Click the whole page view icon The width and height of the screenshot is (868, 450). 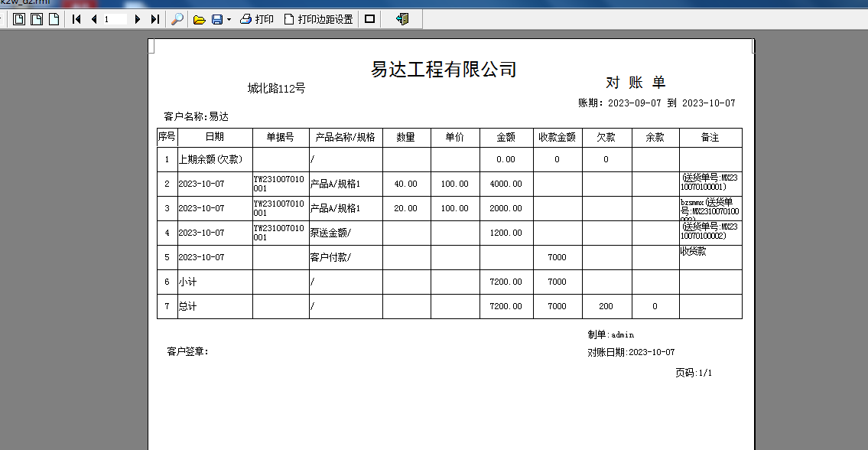coord(19,19)
